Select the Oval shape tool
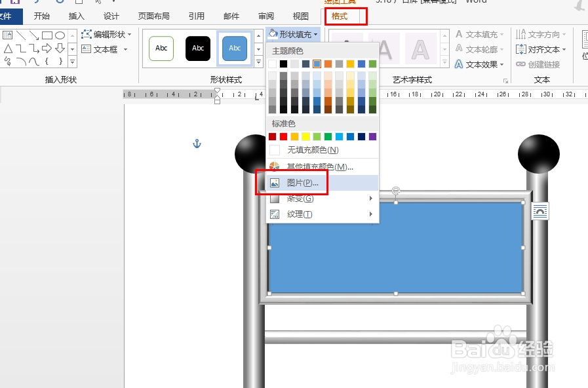The height and width of the screenshot is (388, 588). 60,35
